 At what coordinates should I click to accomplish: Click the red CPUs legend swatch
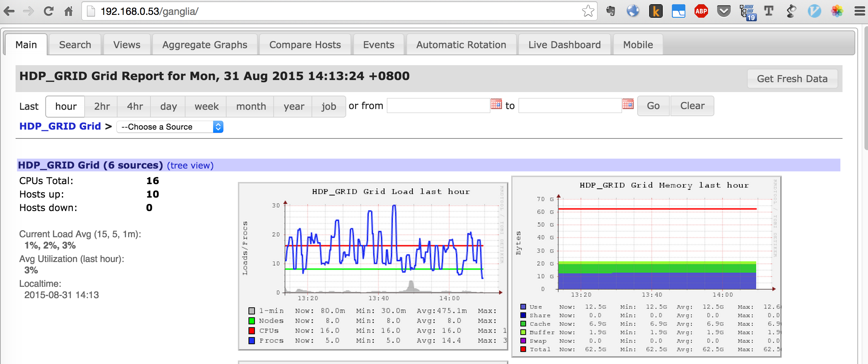(252, 331)
